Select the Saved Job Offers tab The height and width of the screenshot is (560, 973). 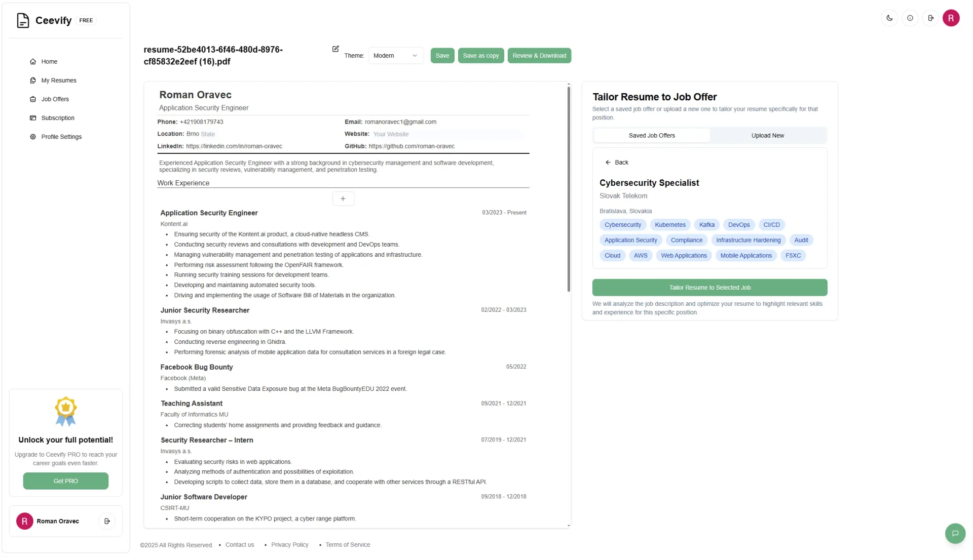point(652,136)
